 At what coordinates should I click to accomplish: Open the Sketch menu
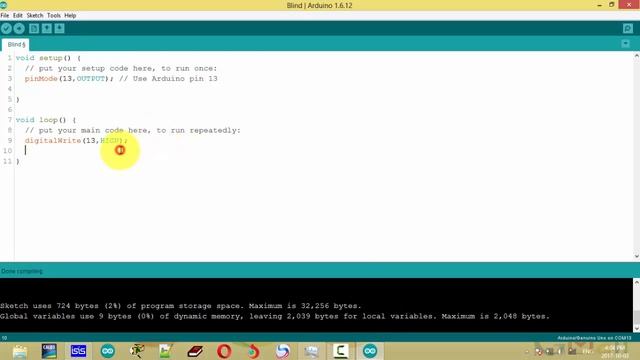click(35, 16)
